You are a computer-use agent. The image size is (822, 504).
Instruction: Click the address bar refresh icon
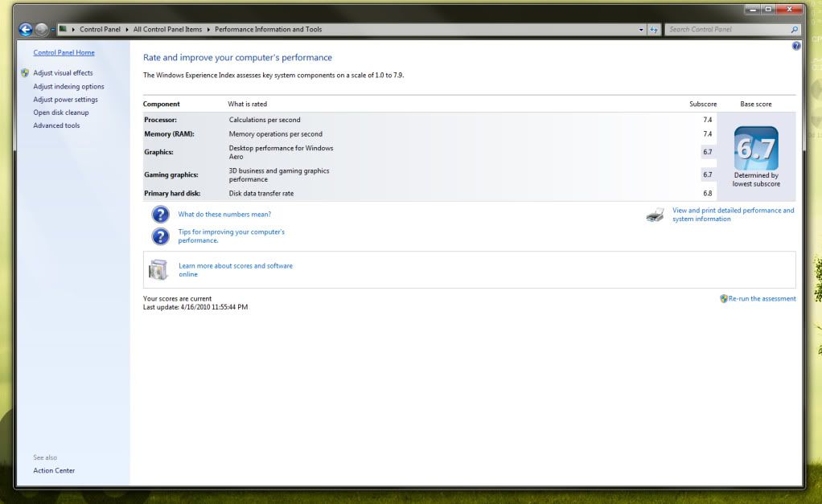tap(654, 30)
